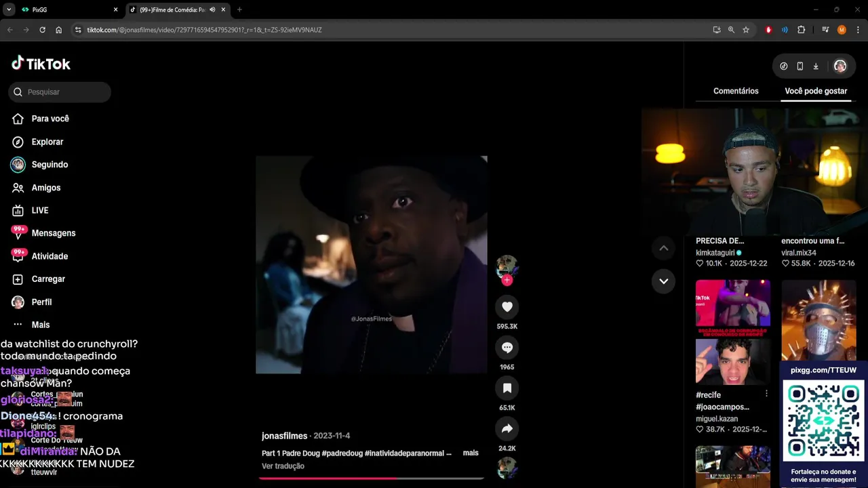
Task: Switch to Comentários tab
Action: coord(736,91)
